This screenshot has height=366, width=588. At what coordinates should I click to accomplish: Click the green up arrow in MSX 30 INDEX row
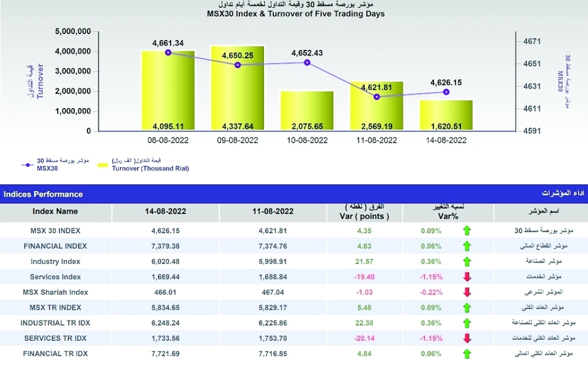point(467,231)
